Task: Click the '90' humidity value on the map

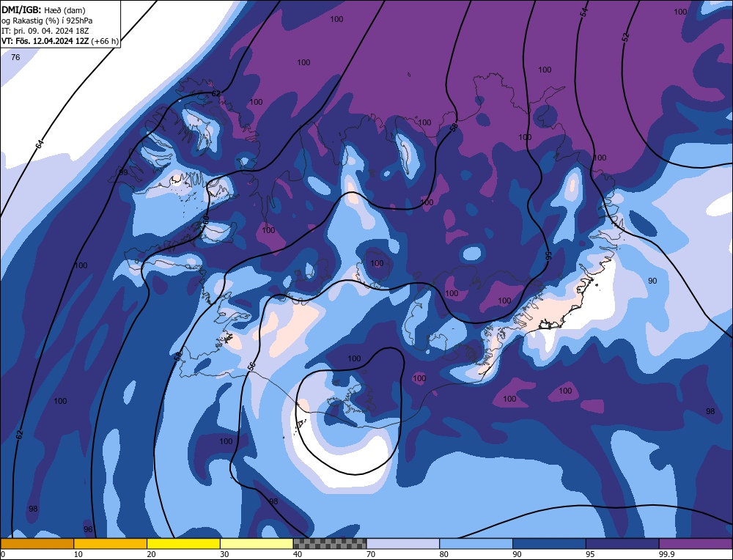Action: pos(652,281)
